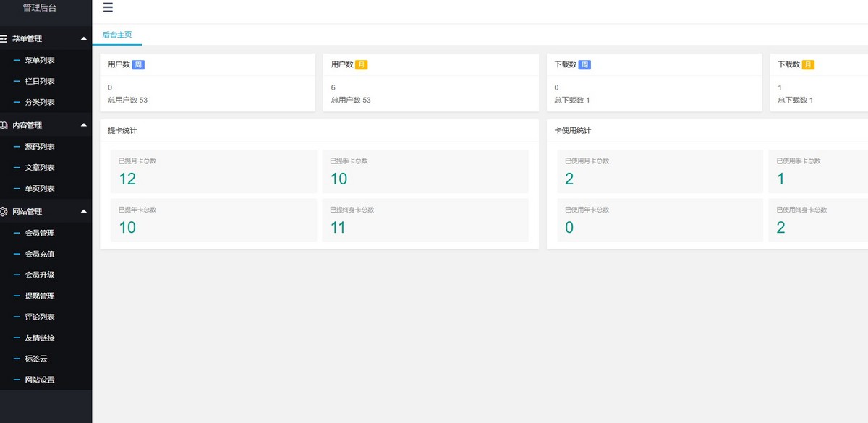Click the 内容管理 sidebar icon
This screenshot has width=868, height=423.
(4, 125)
